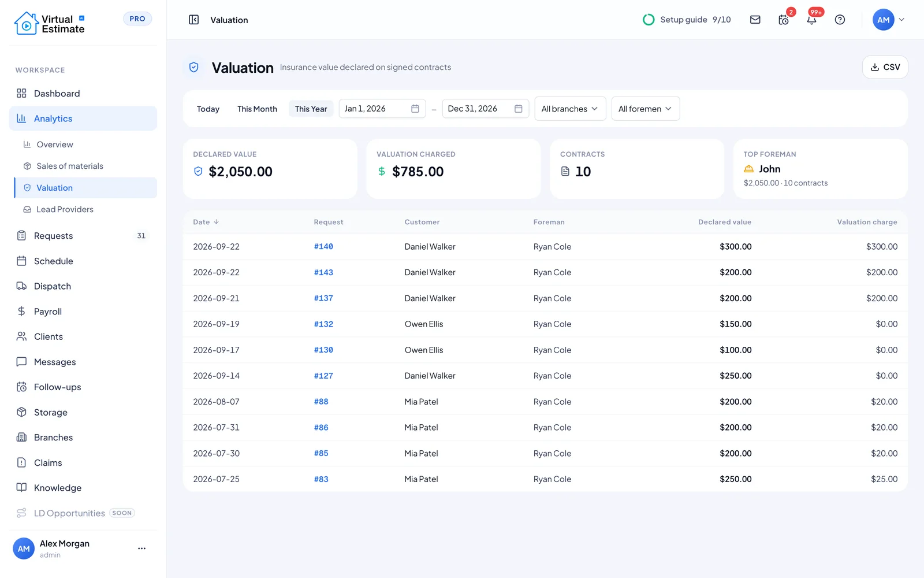Open the Claims page

[83, 463]
